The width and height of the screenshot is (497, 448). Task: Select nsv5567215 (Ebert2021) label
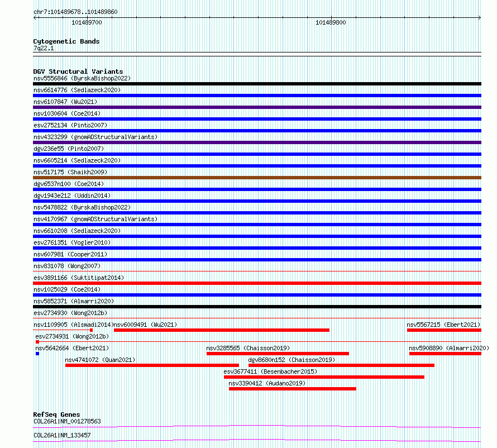(x=443, y=325)
